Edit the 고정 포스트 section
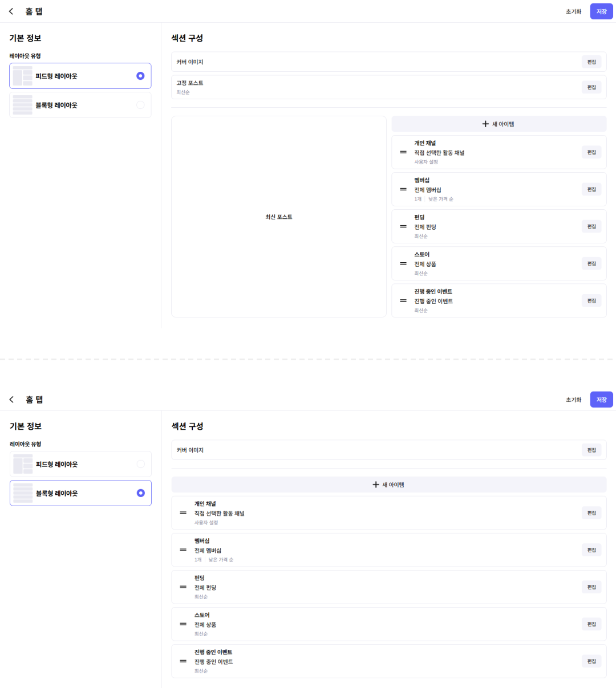 (591, 87)
